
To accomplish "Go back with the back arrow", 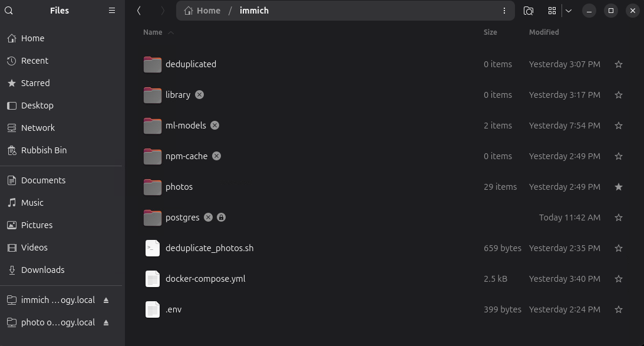I will click(139, 11).
